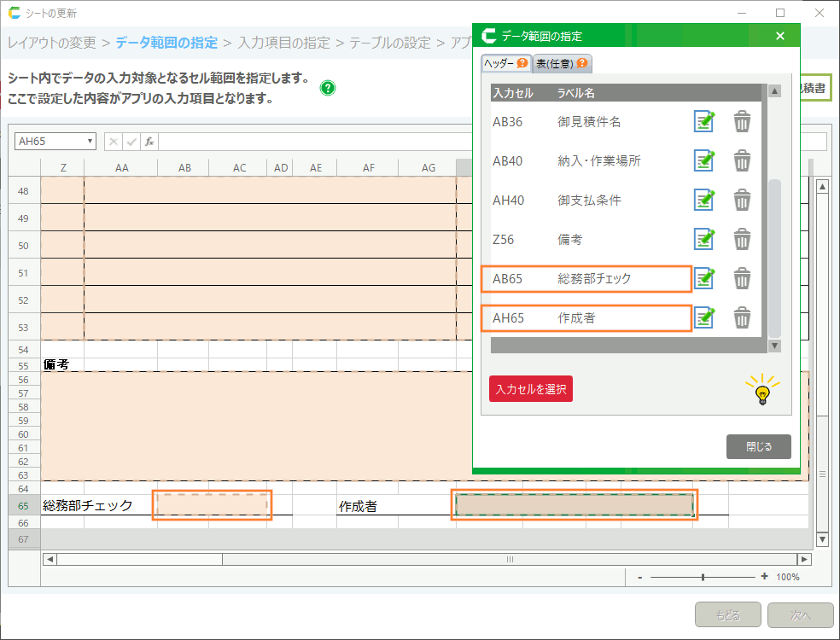Open the green help question mark icon
840x640 pixels.
point(328,88)
